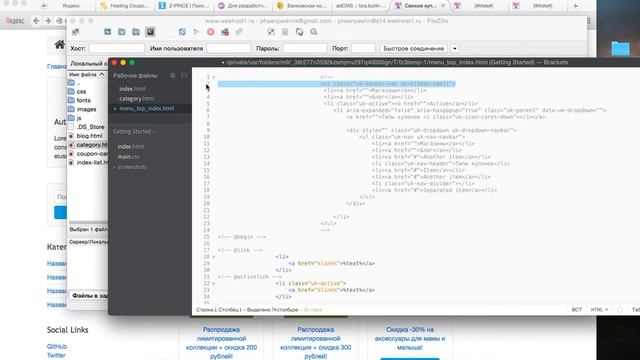
Task: Open FileZilla Site Manager icon
Action: click(x=76, y=32)
